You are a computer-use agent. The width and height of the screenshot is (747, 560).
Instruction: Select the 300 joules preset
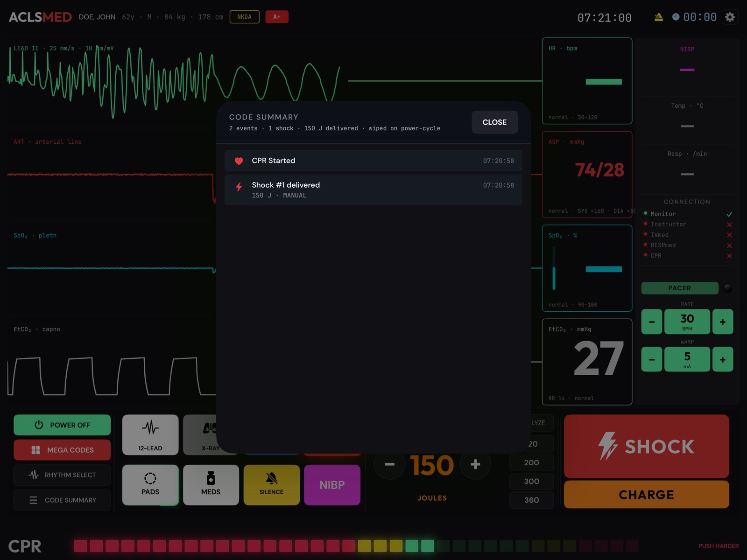tap(532, 481)
